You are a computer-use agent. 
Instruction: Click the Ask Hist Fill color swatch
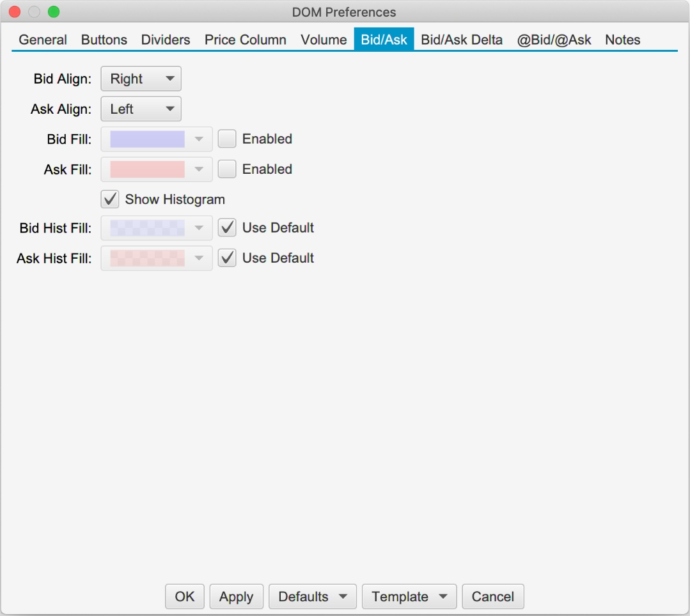148,258
